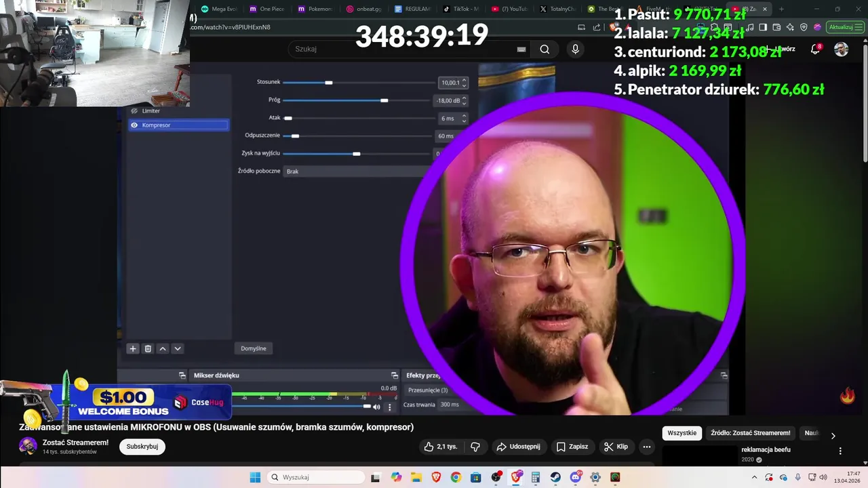The image size is (868, 488).
Task: Click the YouTube search magnifier button
Action: point(545,49)
